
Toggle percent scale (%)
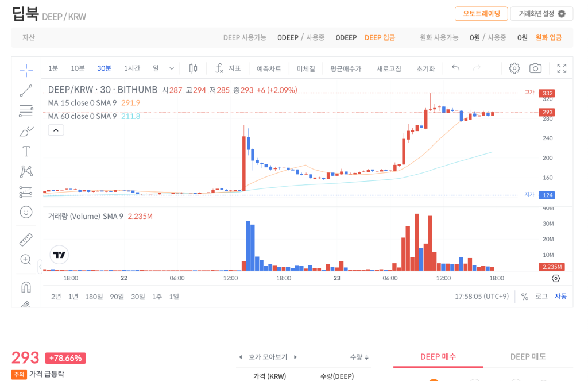pos(525,297)
